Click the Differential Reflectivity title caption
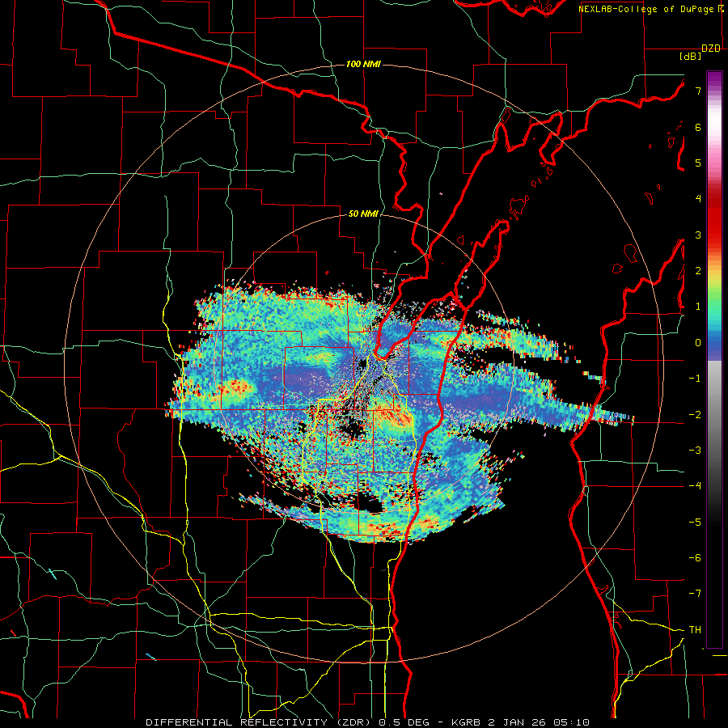Image resolution: width=728 pixels, height=728 pixels. tap(368, 722)
